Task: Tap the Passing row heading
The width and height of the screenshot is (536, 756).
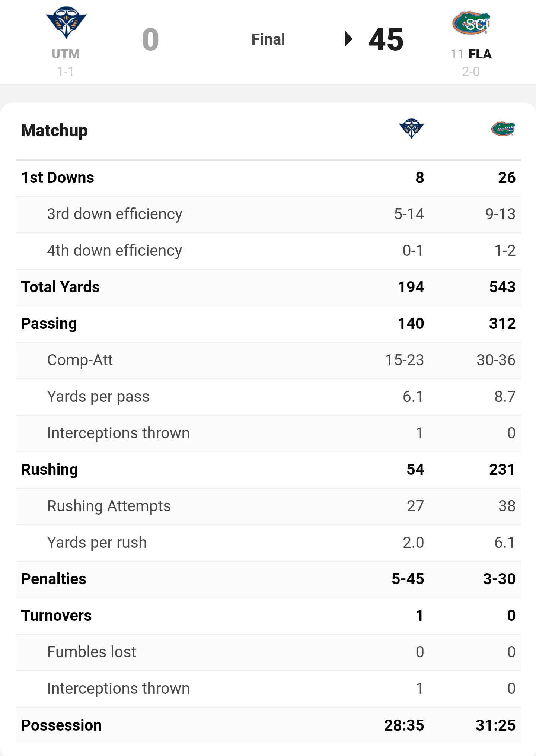Action: click(x=49, y=323)
